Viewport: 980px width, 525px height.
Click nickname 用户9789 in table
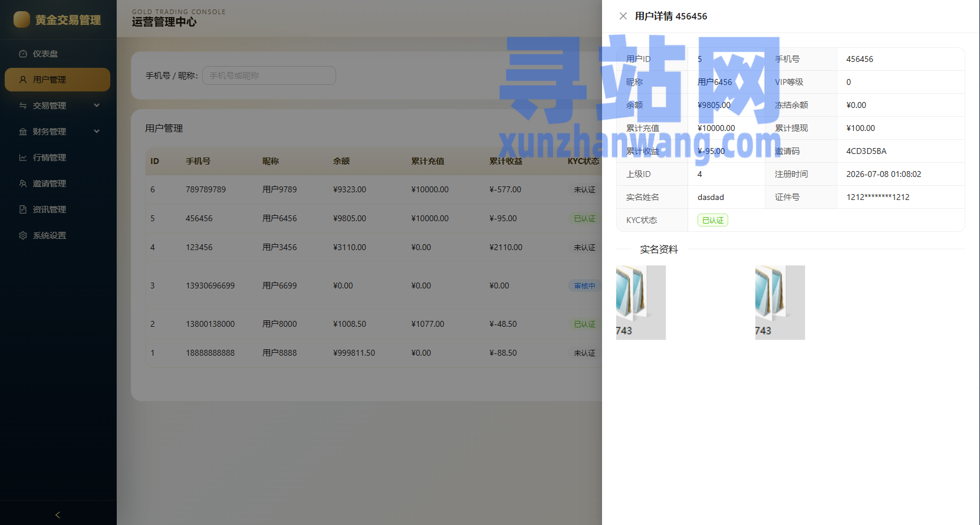tap(279, 189)
